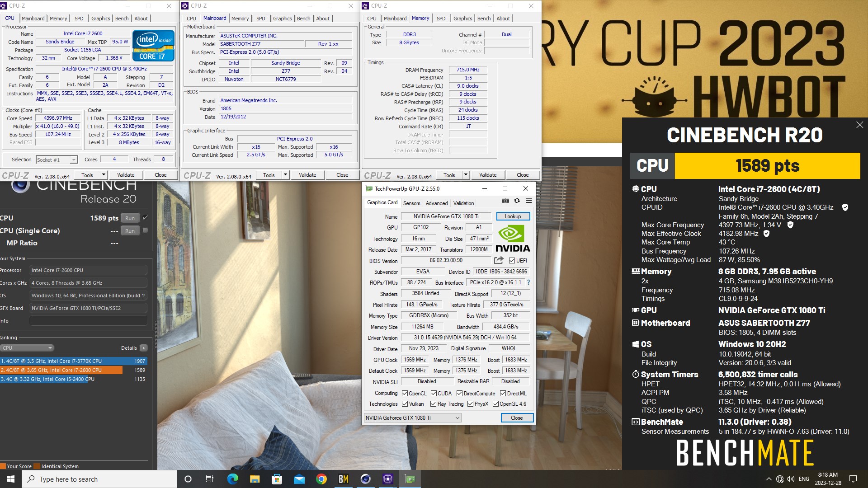Click Validate in the first CPU-Z window
868x488 pixels.
[126, 175]
